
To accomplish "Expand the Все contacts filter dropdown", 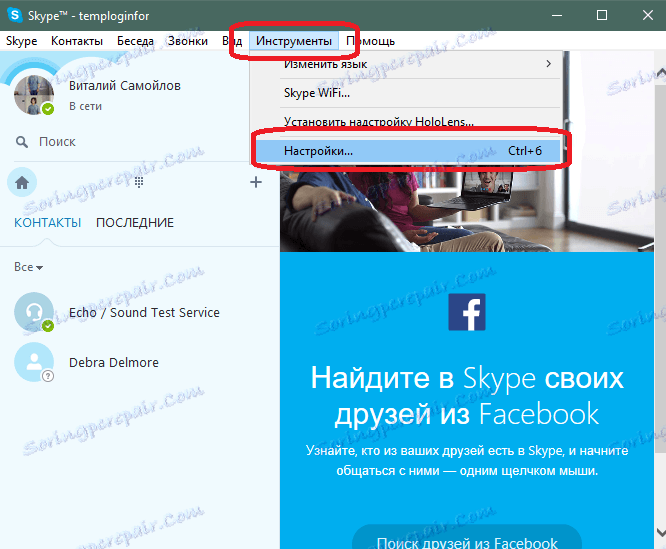I will 28,267.
